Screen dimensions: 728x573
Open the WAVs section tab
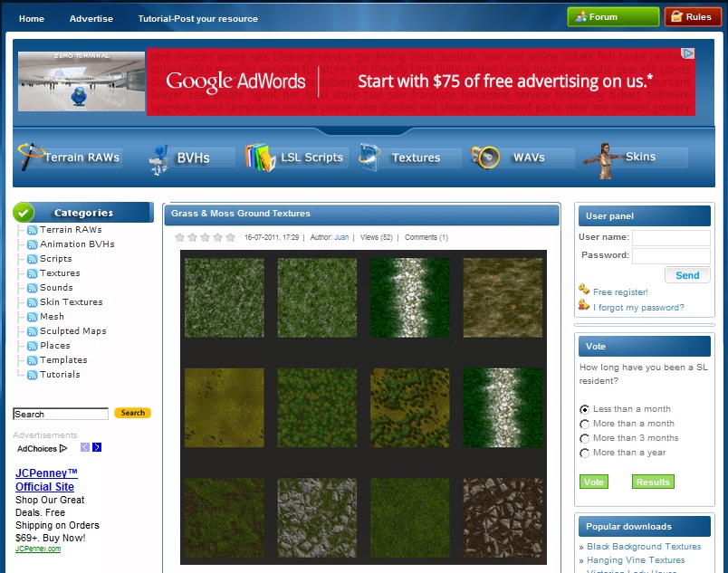529,158
